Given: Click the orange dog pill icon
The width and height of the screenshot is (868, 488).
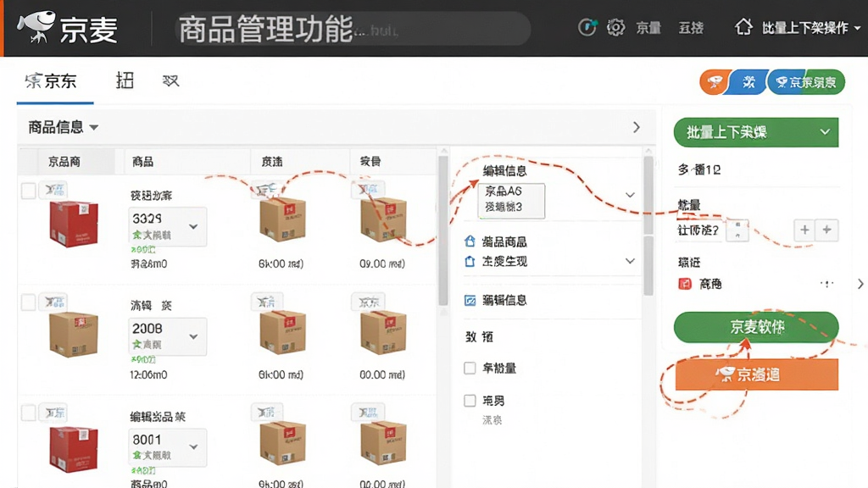Looking at the screenshot, I should tap(714, 82).
